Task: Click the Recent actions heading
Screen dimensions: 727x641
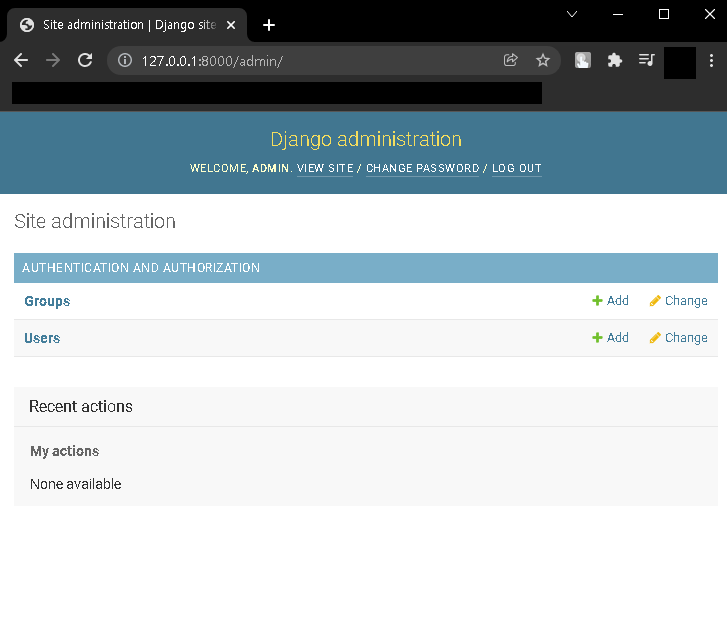Action: click(81, 406)
